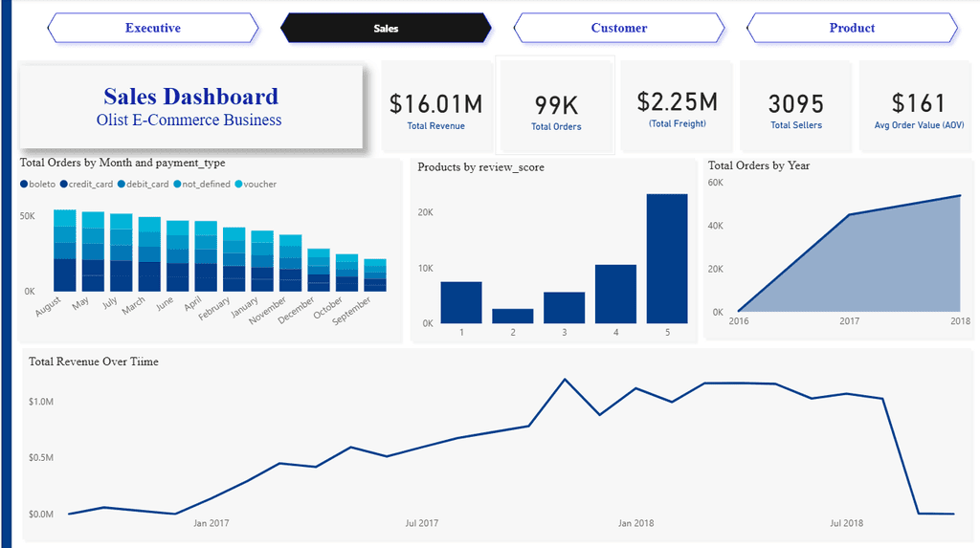Click the 2017 point on orders-by-year chart
Viewport: 980px width, 548px height.
(850, 215)
